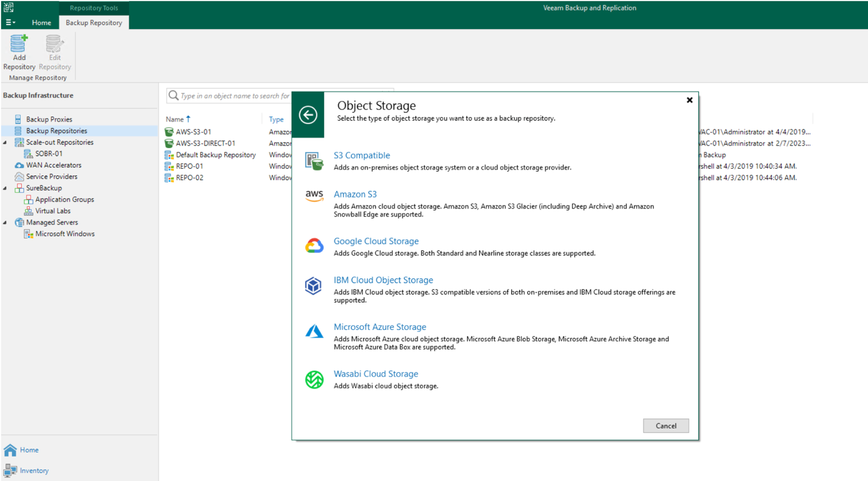Select SureBackup tree node
This screenshot has height=481, width=868.
tap(44, 188)
